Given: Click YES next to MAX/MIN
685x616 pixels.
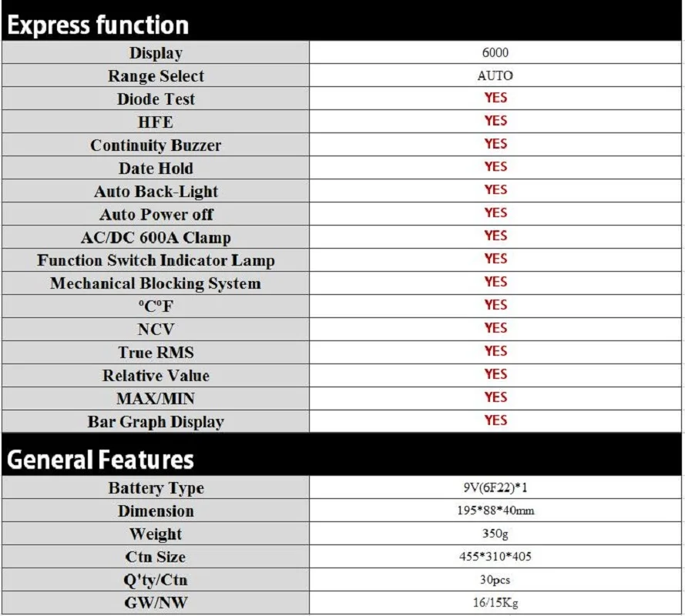Looking at the screenshot, I should (x=495, y=397).
